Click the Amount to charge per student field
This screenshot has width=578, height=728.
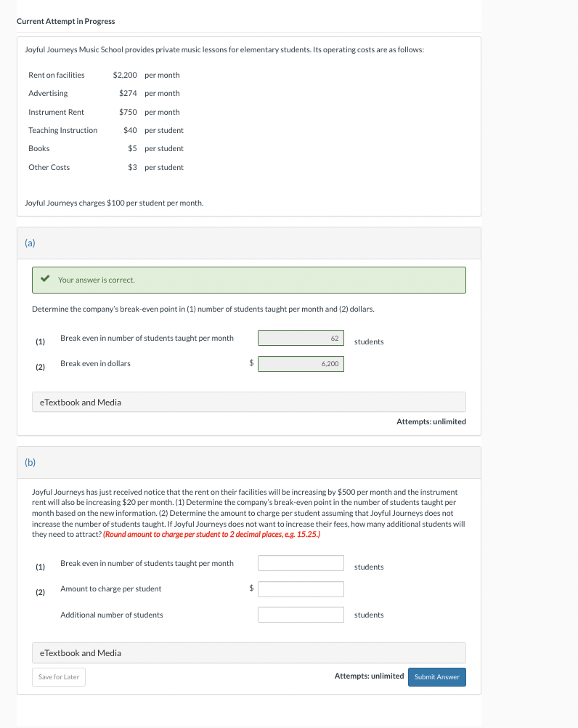point(301,589)
